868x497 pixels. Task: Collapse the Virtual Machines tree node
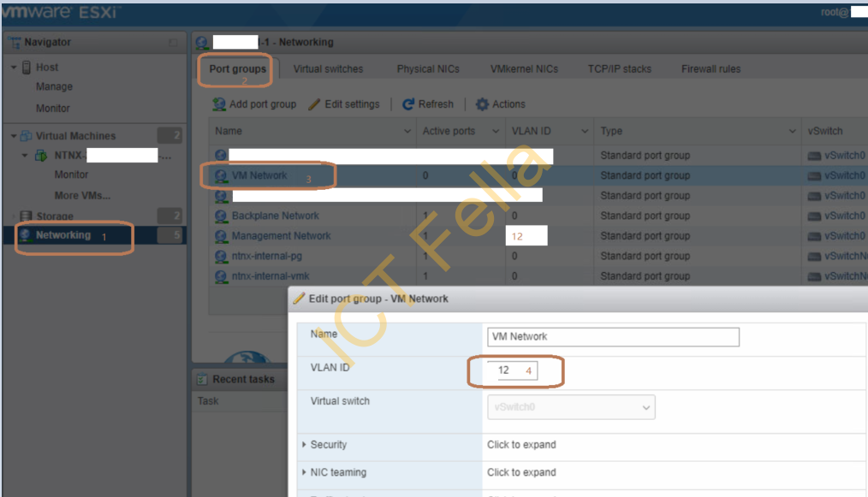pos(14,136)
